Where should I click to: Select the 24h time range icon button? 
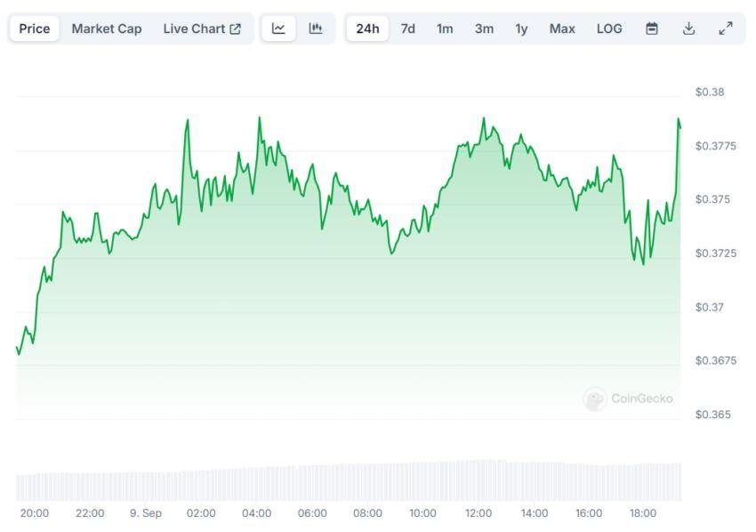coord(366,28)
